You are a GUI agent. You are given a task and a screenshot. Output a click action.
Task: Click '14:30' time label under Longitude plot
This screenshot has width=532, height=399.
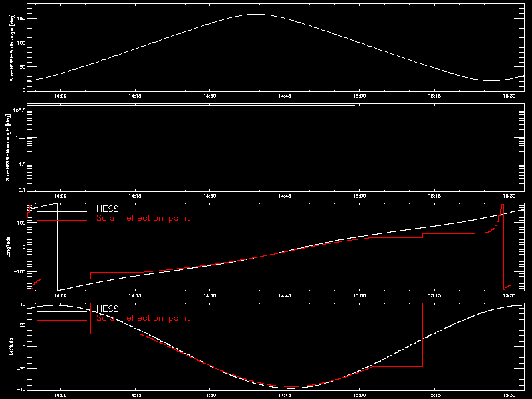(x=210, y=296)
